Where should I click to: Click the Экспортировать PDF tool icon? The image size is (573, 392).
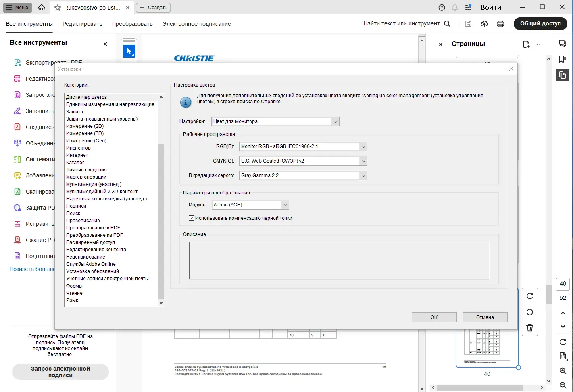[17, 63]
